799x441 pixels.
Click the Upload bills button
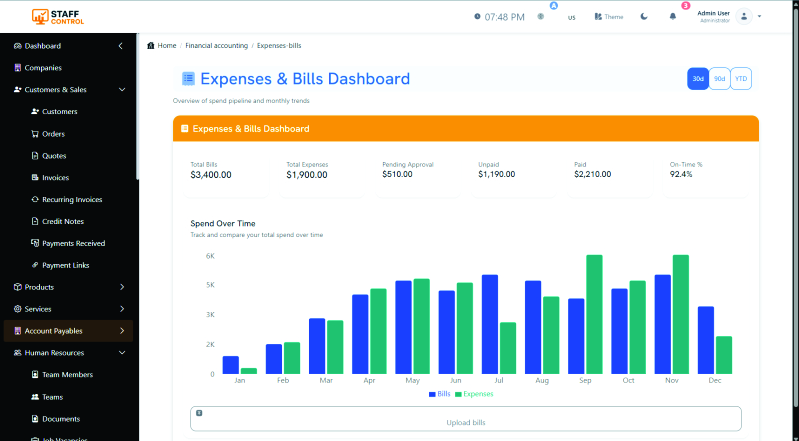(465, 423)
